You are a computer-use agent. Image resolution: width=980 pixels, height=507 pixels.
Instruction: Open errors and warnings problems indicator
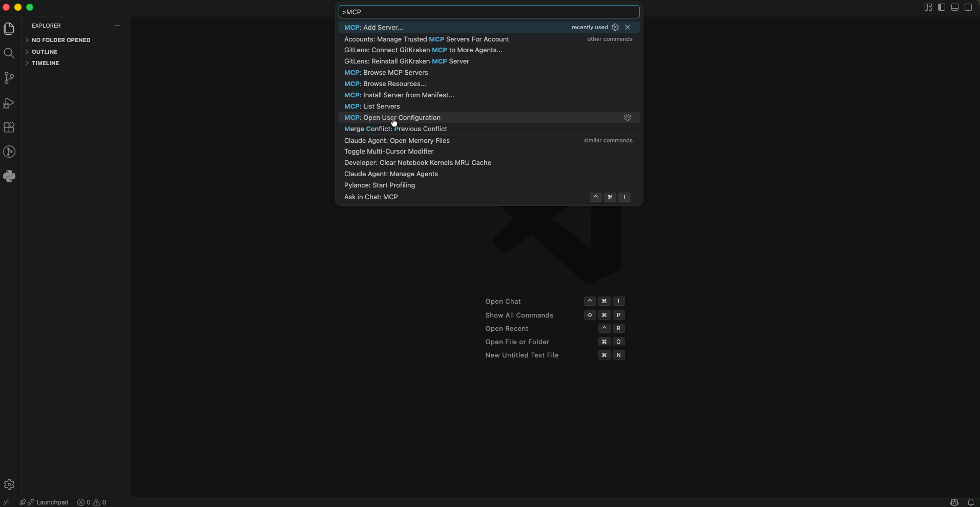92,502
